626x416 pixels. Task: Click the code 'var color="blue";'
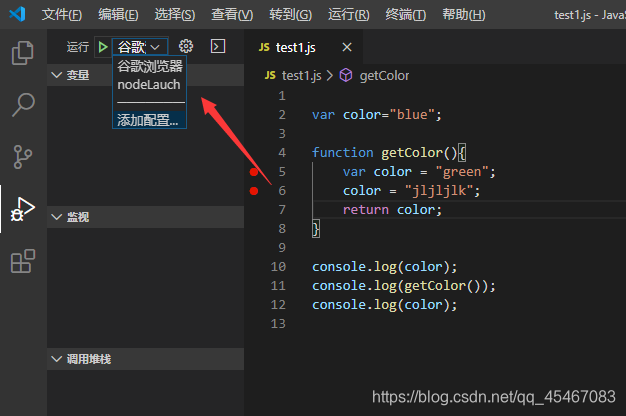[377, 115]
